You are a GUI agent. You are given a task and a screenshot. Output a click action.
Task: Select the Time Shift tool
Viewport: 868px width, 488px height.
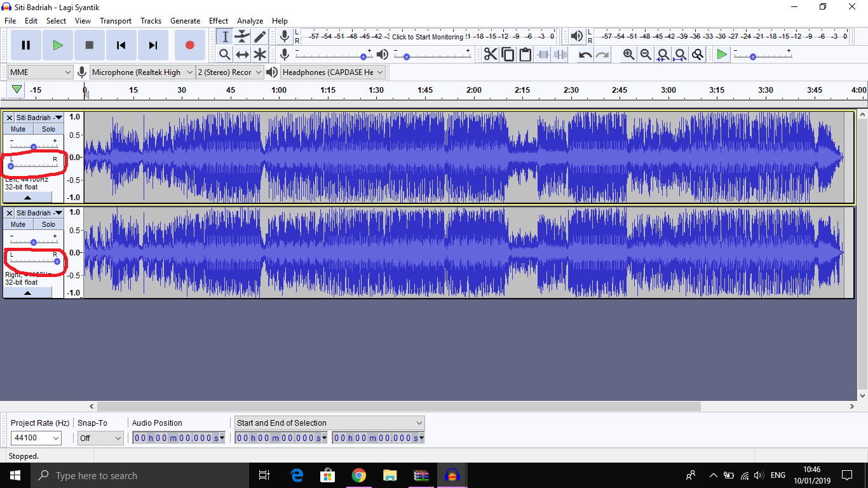coord(242,55)
